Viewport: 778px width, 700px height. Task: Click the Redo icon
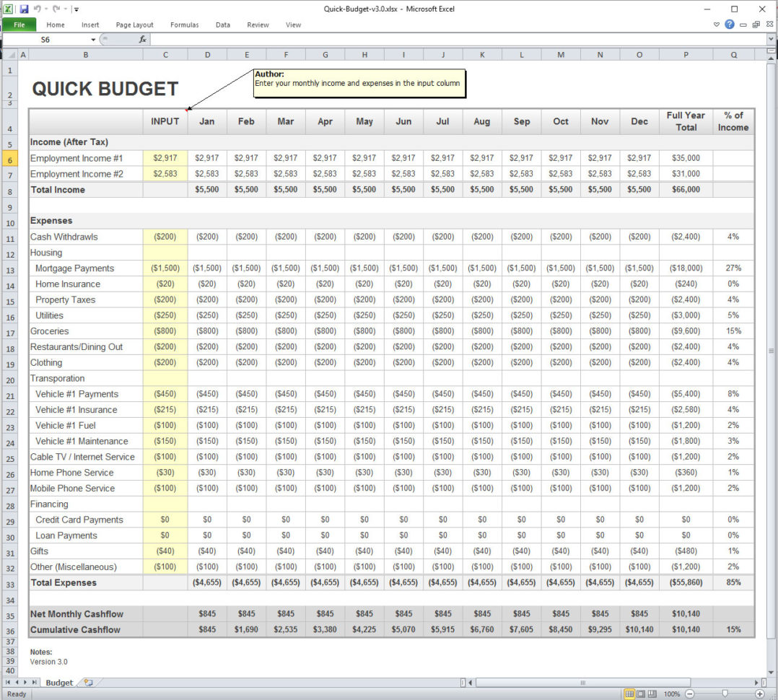click(x=56, y=9)
